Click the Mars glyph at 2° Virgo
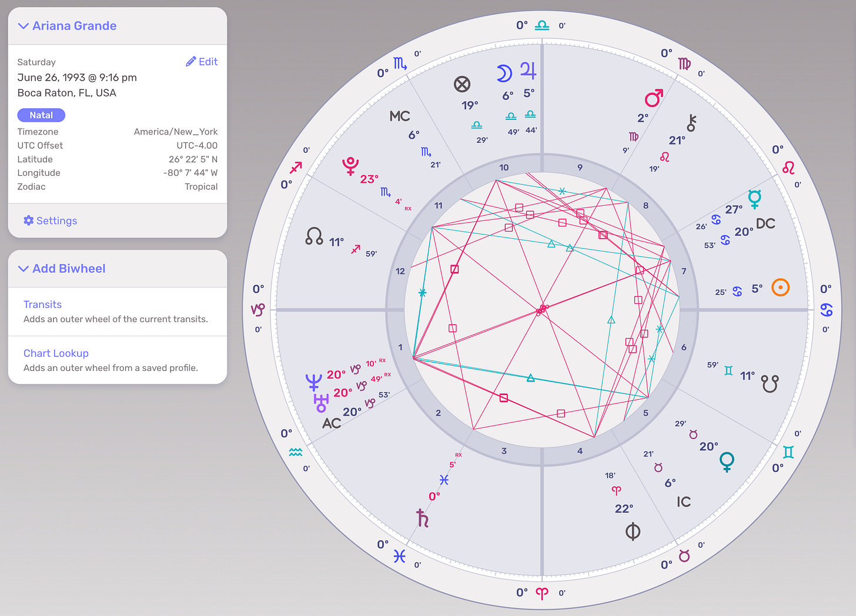This screenshot has width=856, height=616. (654, 98)
